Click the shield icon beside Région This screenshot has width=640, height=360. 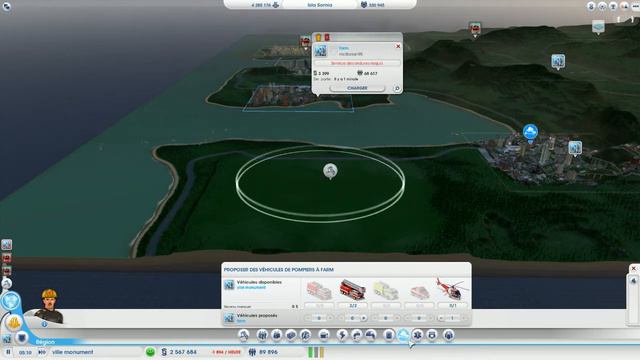coord(22,337)
